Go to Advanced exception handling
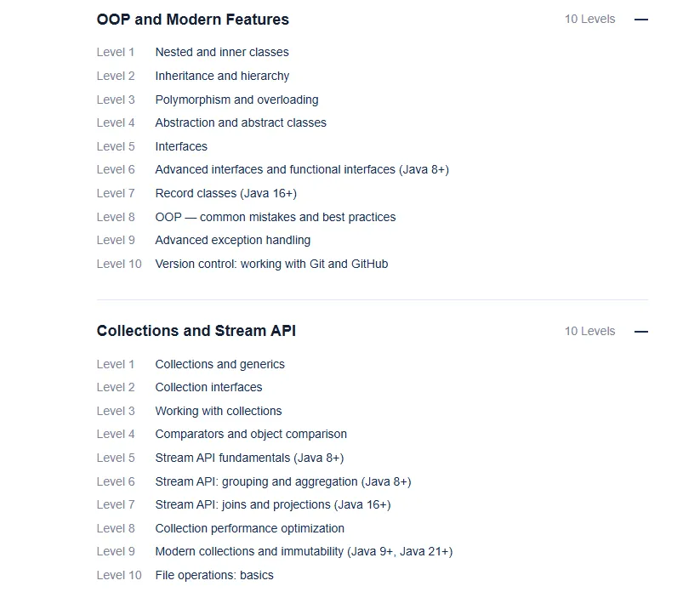The image size is (700, 609). click(232, 241)
